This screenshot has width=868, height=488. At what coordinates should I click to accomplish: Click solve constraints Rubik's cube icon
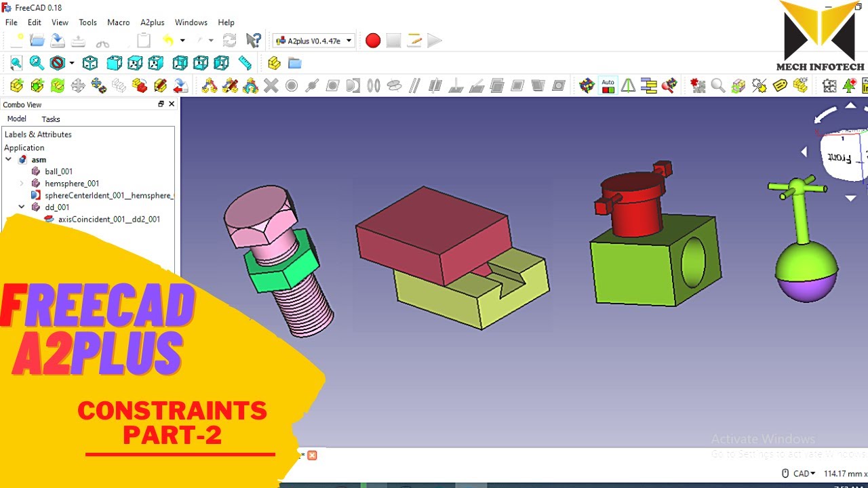pyautogui.click(x=587, y=85)
